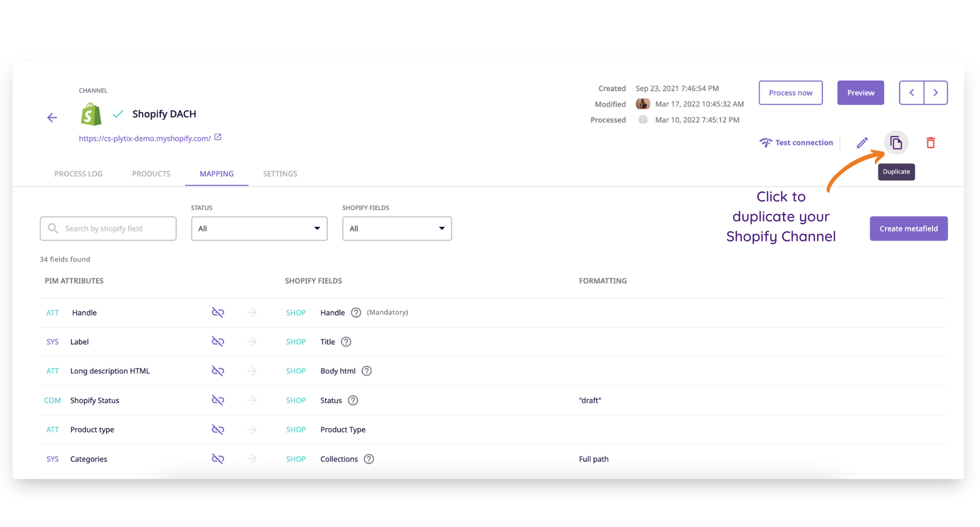
Task: Click the Handle PIM attribute
Action: coord(84,313)
